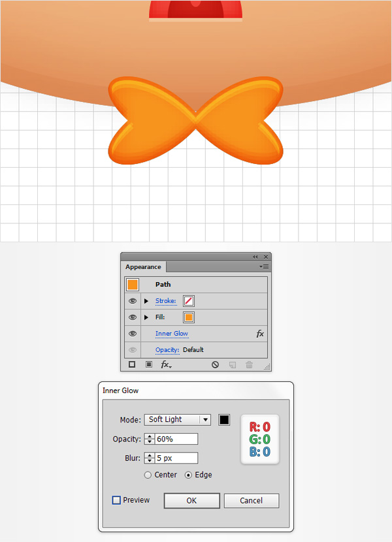Click the Delete Selected Item trash icon
Image resolution: width=392 pixels, height=542 pixels.
click(249, 364)
